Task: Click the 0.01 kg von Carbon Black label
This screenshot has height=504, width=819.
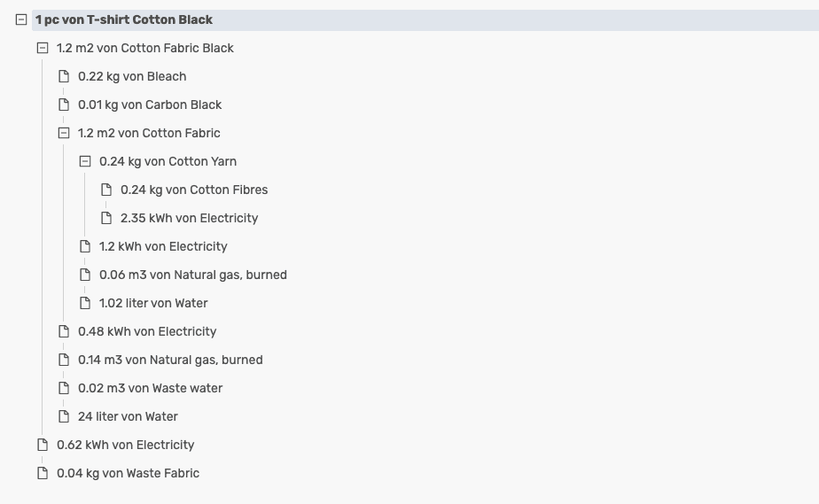Action: 150,105
